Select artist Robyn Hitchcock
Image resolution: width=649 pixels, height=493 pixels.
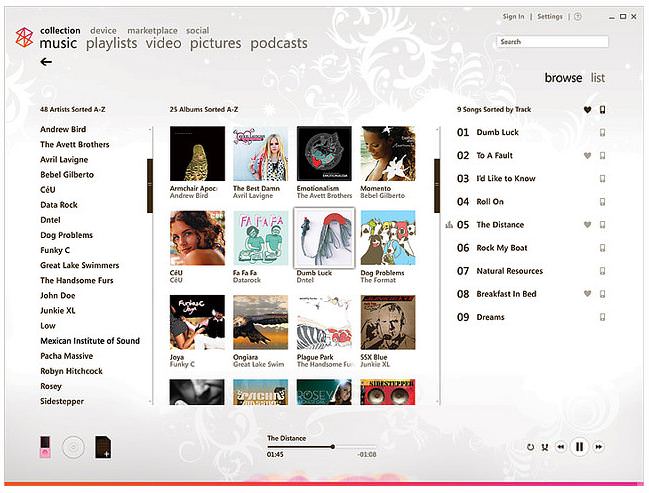click(x=71, y=371)
